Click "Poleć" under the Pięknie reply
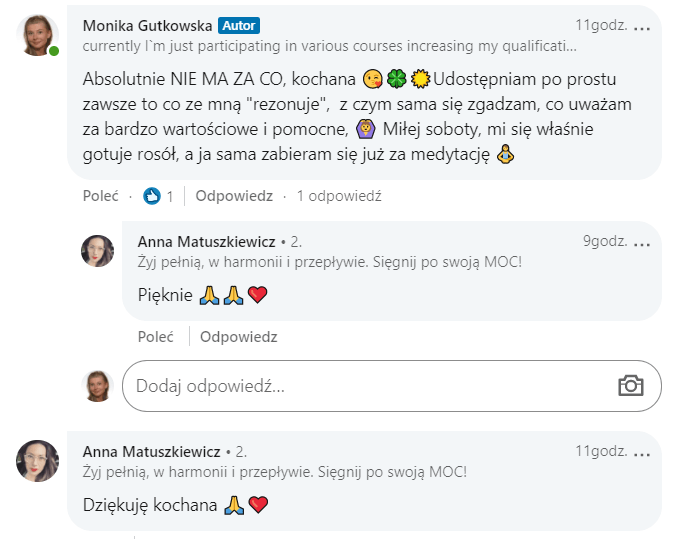674x539 pixels. 155,337
